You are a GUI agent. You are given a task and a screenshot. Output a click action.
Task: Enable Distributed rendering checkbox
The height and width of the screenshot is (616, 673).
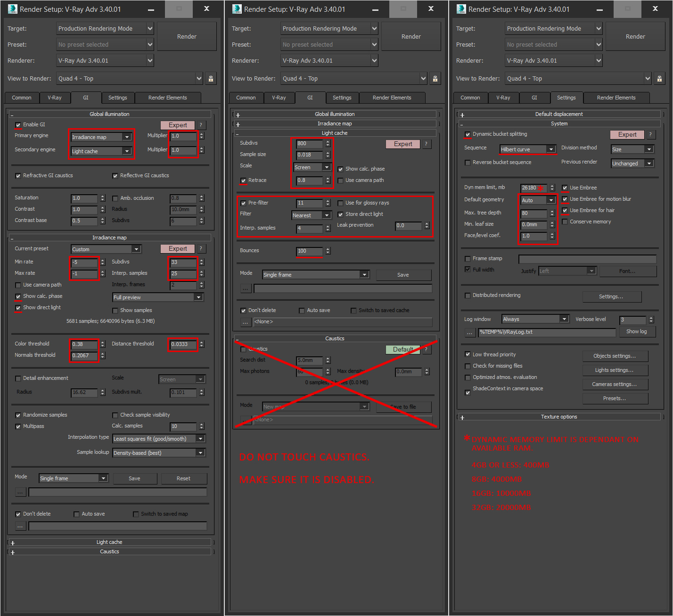click(x=468, y=296)
